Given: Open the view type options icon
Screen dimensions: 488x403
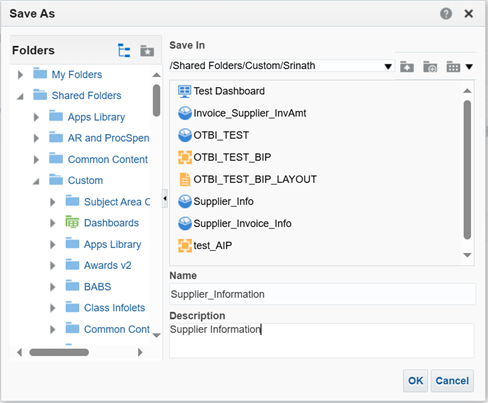Looking at the screenshot, I should [x=459, y=67].
